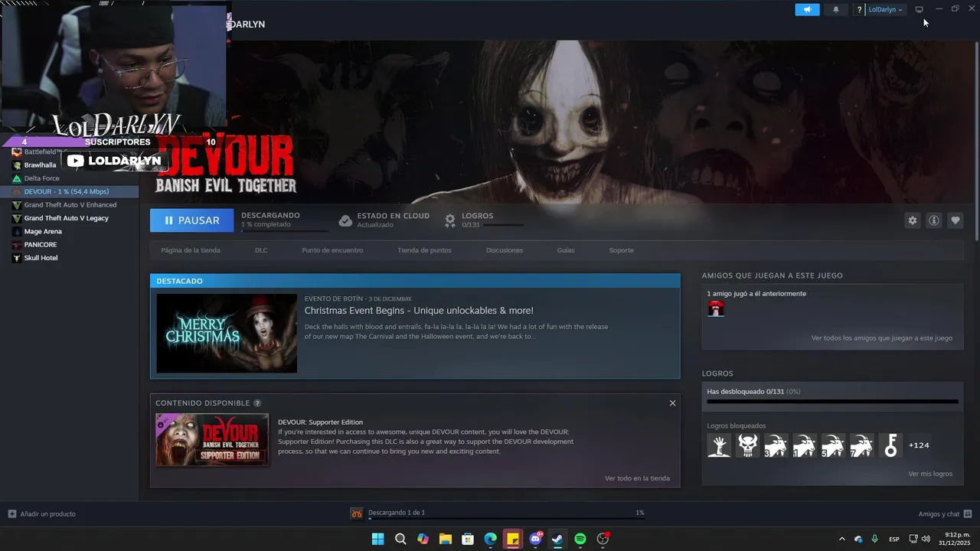Open the DLC tab
The width and height of the screenshot is (980, 551).
tap(261, 250)
